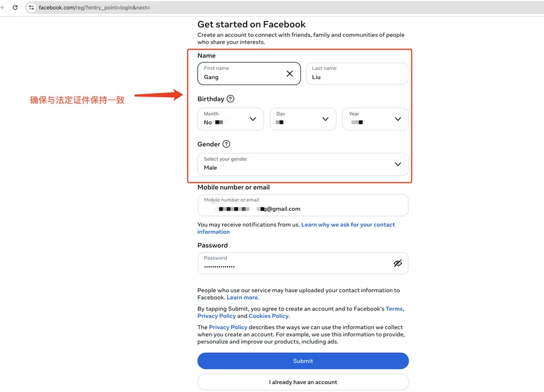The image size is (544, 392).
Task: Click the Mobile number or email field
Action: [x=303, y=205]
